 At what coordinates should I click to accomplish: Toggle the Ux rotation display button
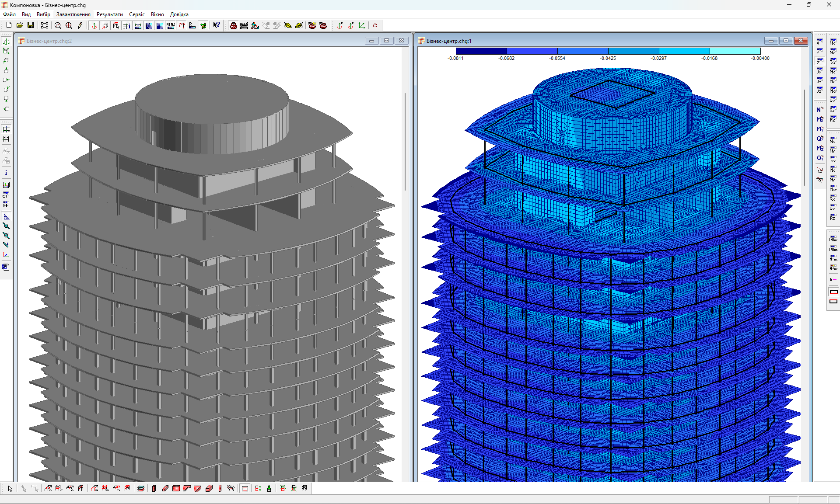[x=819, y=71]
